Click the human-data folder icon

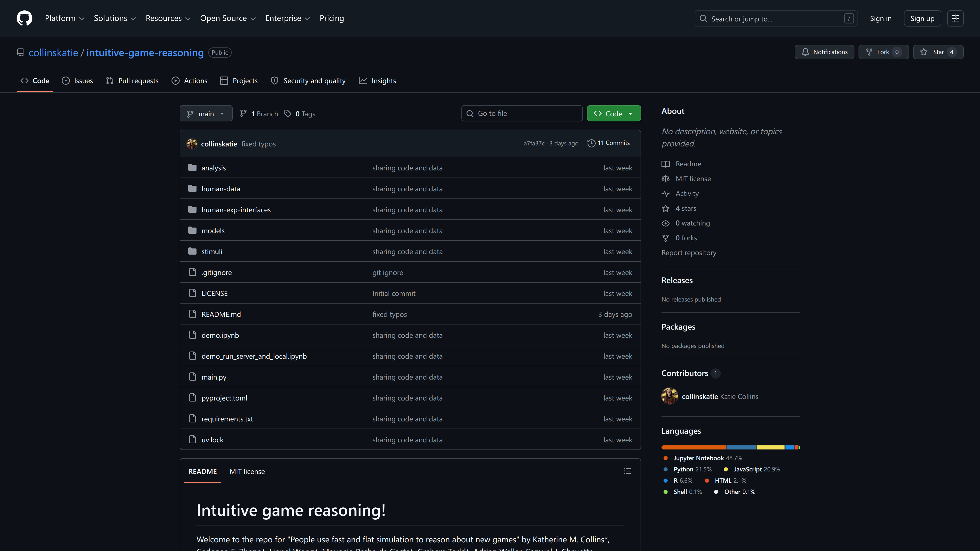click(x=192, y=189)
